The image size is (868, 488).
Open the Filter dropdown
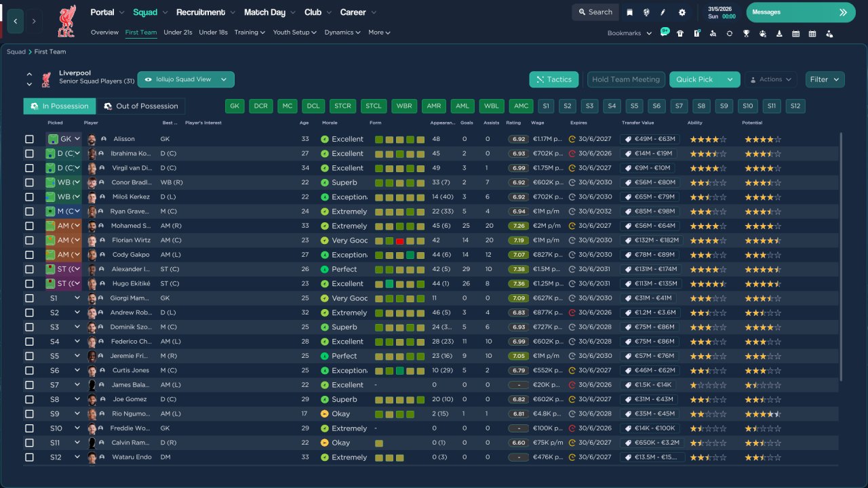(x=825, y=79)
